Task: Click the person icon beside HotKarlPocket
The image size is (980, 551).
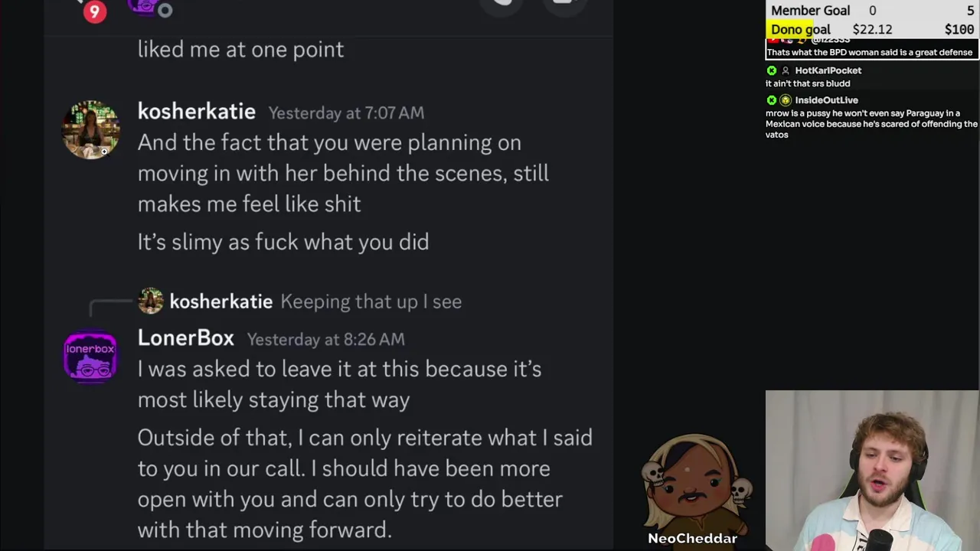Action: click(x=785, y=70)
